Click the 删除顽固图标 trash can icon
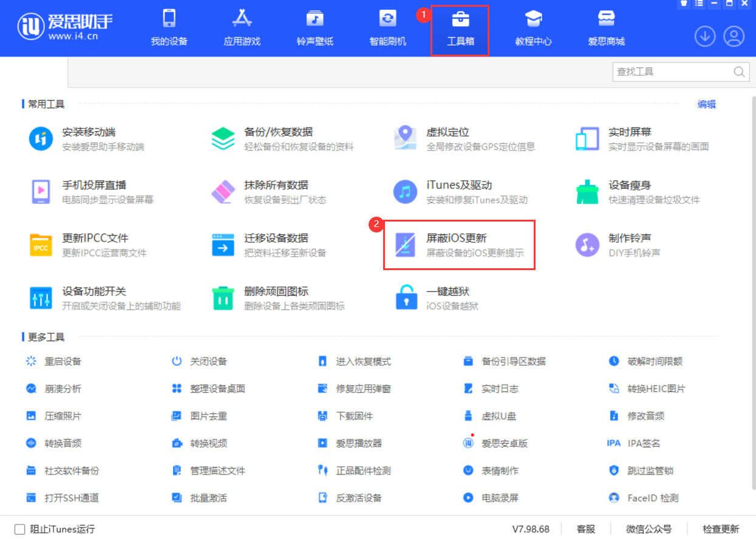The width and height of the screenshot is (756, 542). tap(223, 298)
